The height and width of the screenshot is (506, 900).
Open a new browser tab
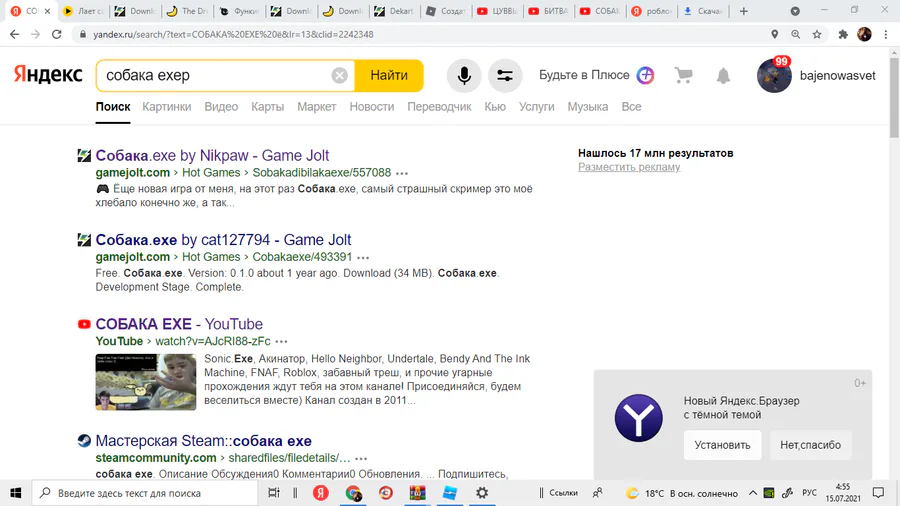(x=743, y=11)
